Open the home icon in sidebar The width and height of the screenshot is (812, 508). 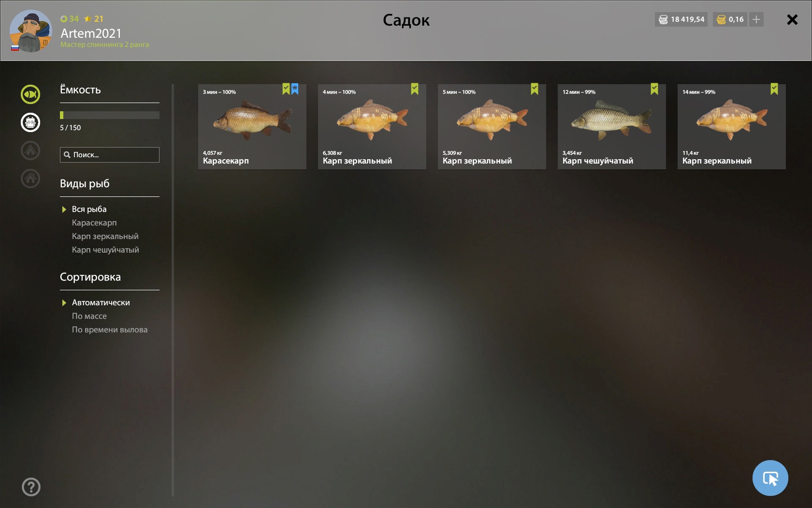click(x=30, y=179)
